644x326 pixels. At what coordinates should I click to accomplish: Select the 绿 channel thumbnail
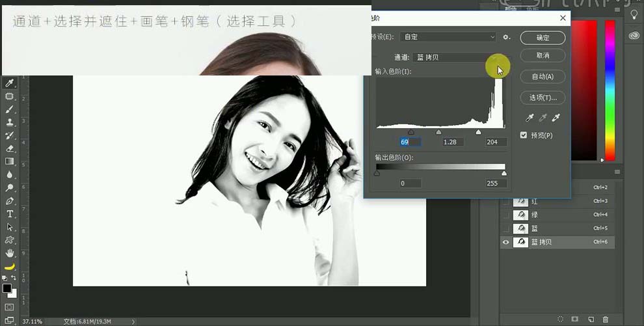pos(521,215)
